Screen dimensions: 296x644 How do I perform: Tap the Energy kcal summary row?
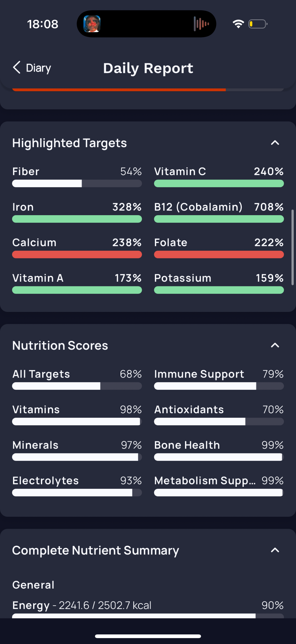tap(148, 608)
